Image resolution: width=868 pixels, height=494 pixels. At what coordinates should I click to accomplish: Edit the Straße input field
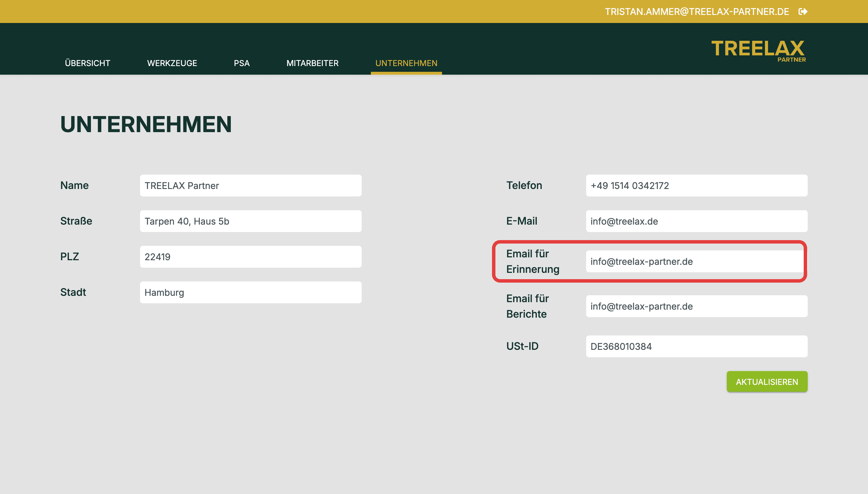[251, 221]
